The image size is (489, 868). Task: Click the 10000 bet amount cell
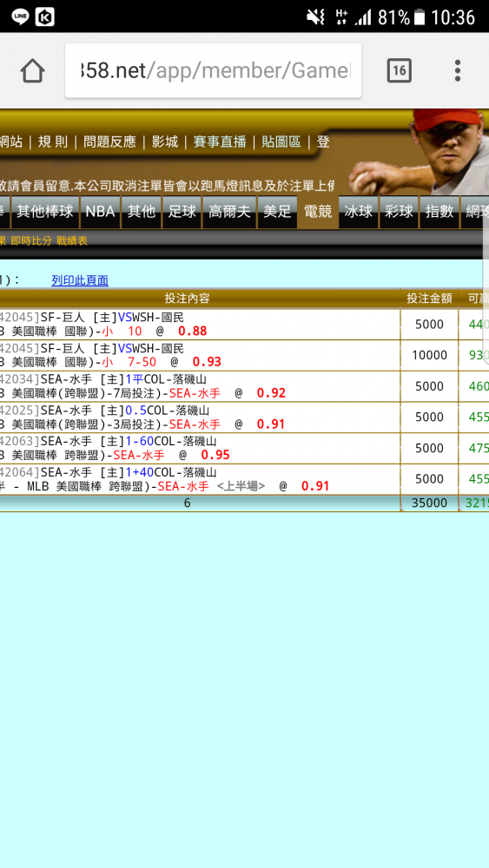pyautogui.click(x=429, y=355)
